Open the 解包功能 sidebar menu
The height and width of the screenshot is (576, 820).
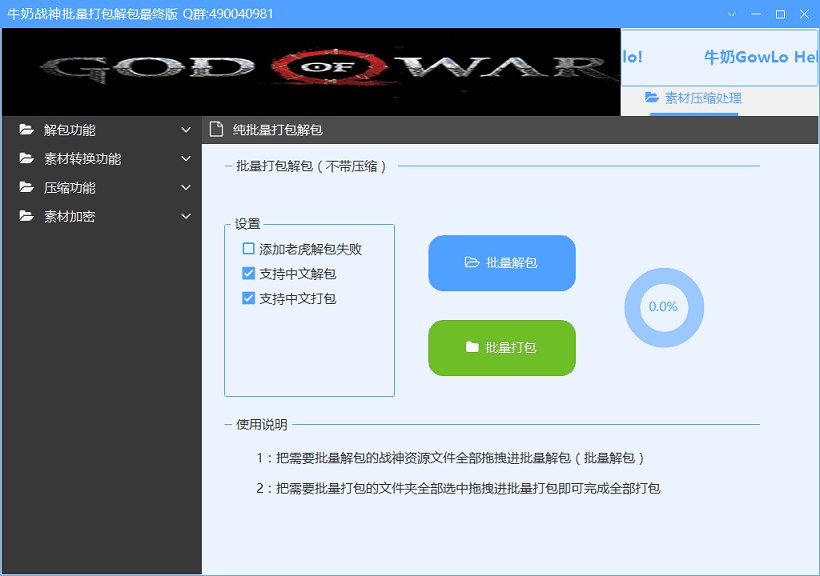(102, 130)
